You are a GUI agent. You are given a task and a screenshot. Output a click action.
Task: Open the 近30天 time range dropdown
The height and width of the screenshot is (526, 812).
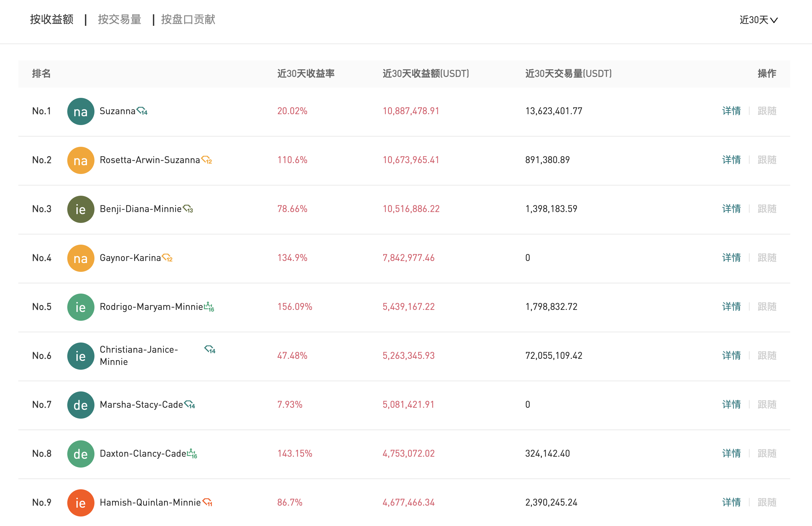click(758, 20)
